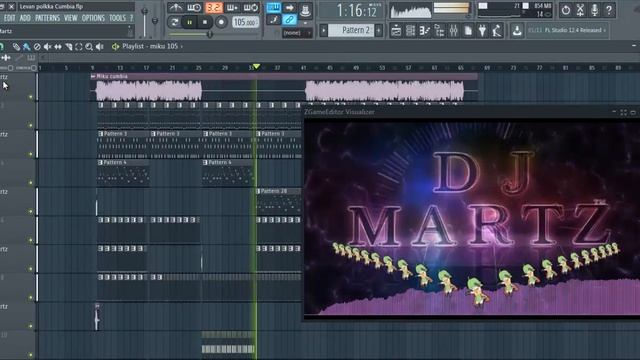Image resolution: width=640 pixels, height=360 pixels.
Task: Click the playhead marker on the timeline
Action: (256, 67)
